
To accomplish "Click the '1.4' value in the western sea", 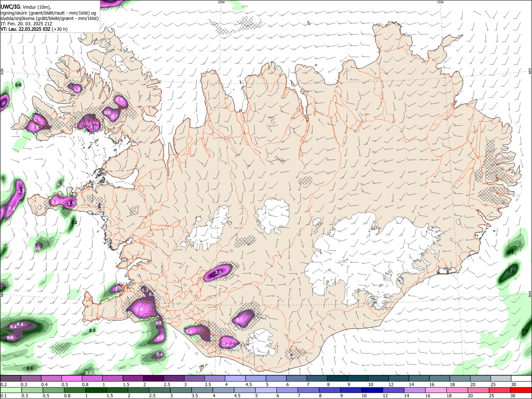I will point(12,209).
